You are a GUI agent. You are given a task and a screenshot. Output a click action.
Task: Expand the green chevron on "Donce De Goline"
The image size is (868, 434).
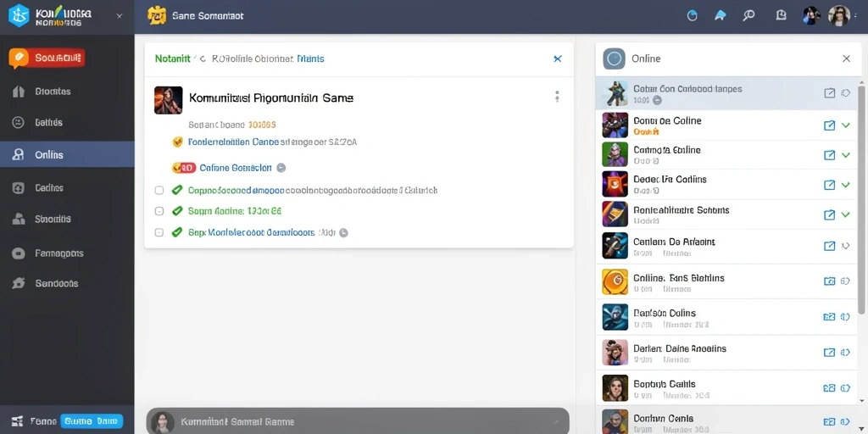pyautogui.click(x=845, y=125)
